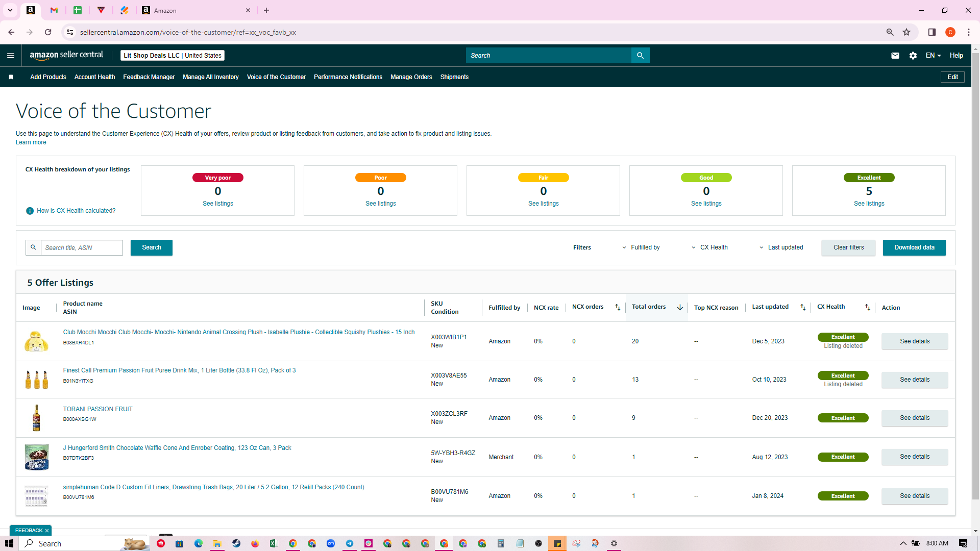Open the buyer messages envelope icon
980x551 pixels.
[x=895, y=56]
